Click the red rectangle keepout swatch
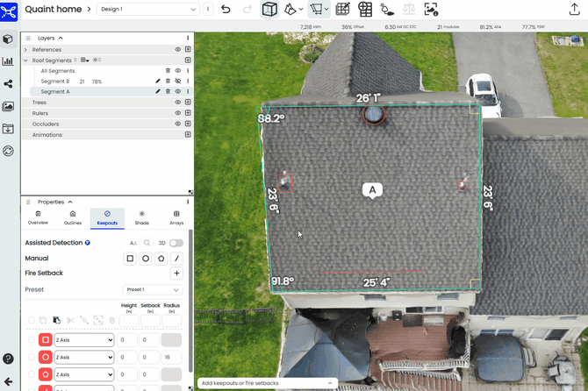 pyautogui.click(x=46, y=339)
